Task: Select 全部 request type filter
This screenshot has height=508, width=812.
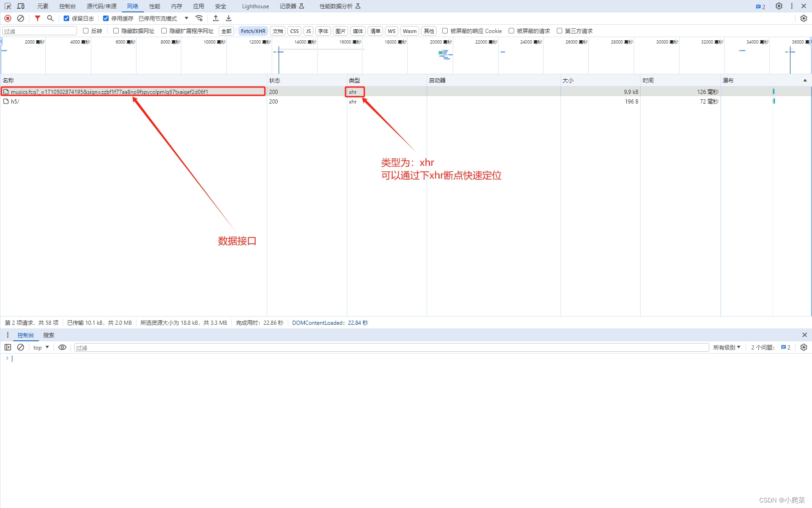Action: coord(226,31)
